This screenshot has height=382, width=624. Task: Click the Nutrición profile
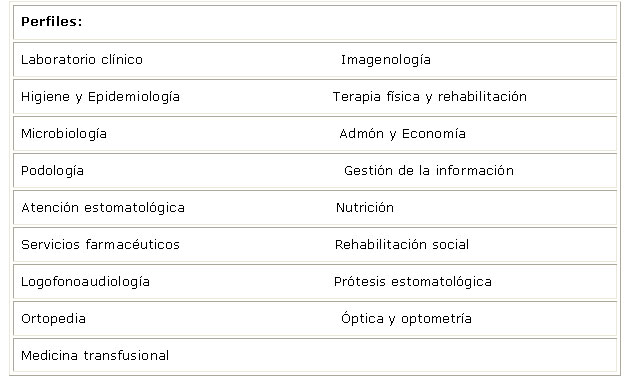[365, 208]
